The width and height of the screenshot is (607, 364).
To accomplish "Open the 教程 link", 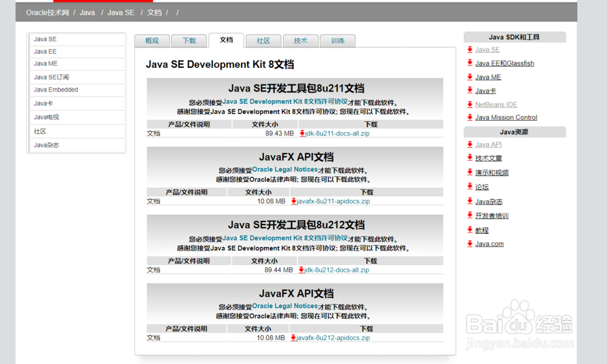I will (x=481, y=230).
